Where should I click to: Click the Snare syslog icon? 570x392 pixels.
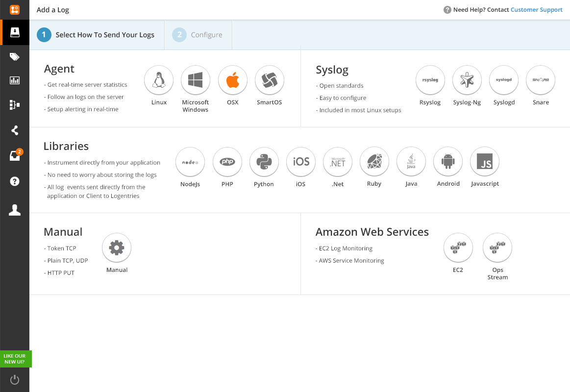(541, 80)
